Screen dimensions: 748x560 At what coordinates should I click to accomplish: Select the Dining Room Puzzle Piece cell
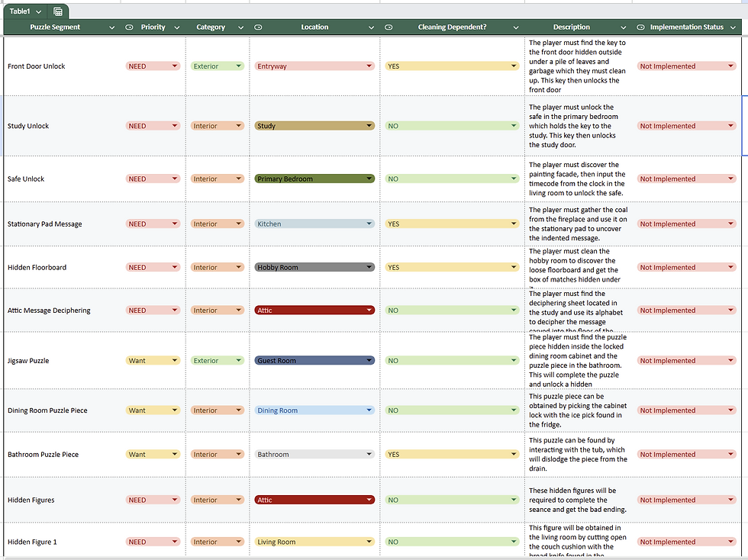pyautogui.click(x=63, y=410)
